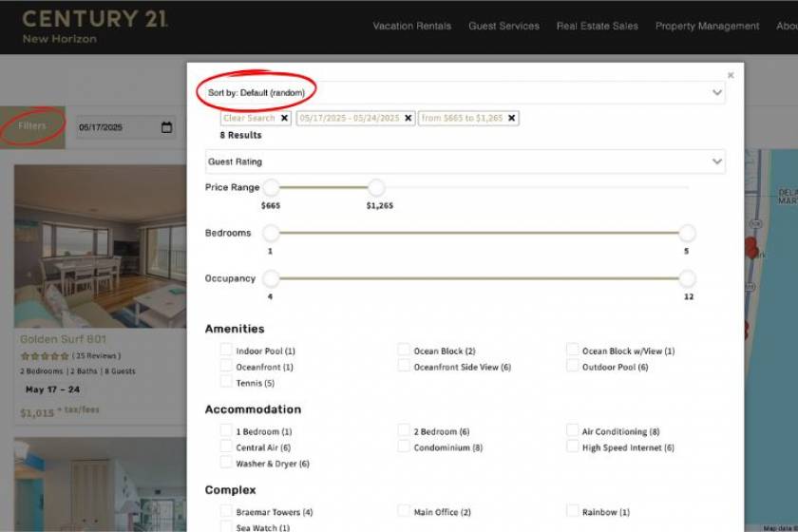Click the Filters button behind the dialog

(x=32, y=126)
